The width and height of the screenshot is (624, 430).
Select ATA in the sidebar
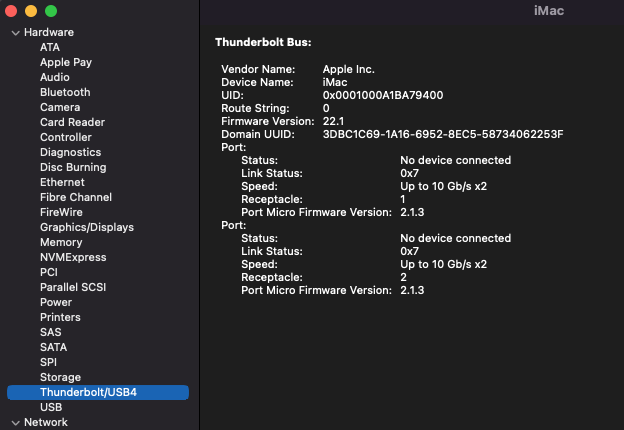click(x=50, y=47)
